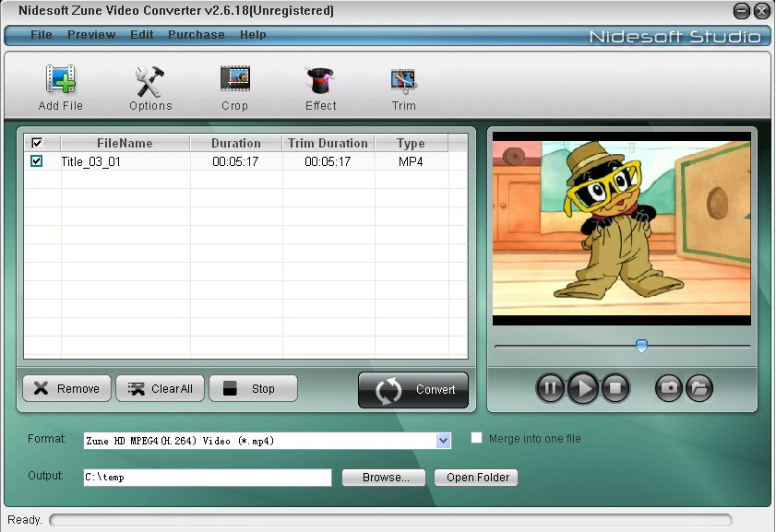The image size is (776, 532).
Task: Click the preview seek slider handle
Action: [641, 346]
